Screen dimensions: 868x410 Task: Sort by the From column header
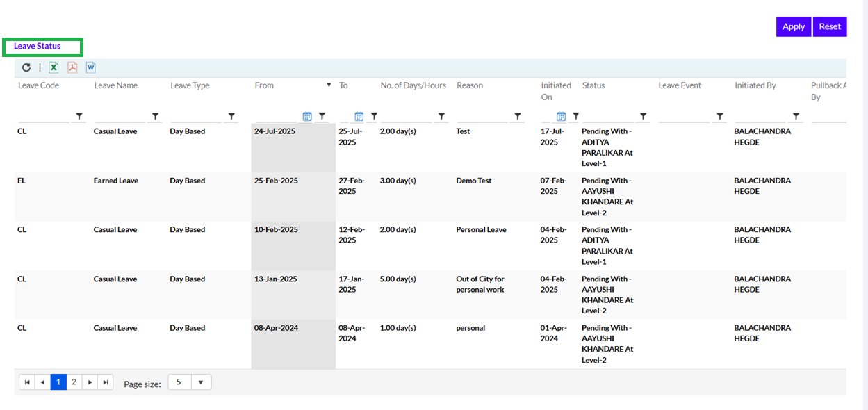point(264,85)
